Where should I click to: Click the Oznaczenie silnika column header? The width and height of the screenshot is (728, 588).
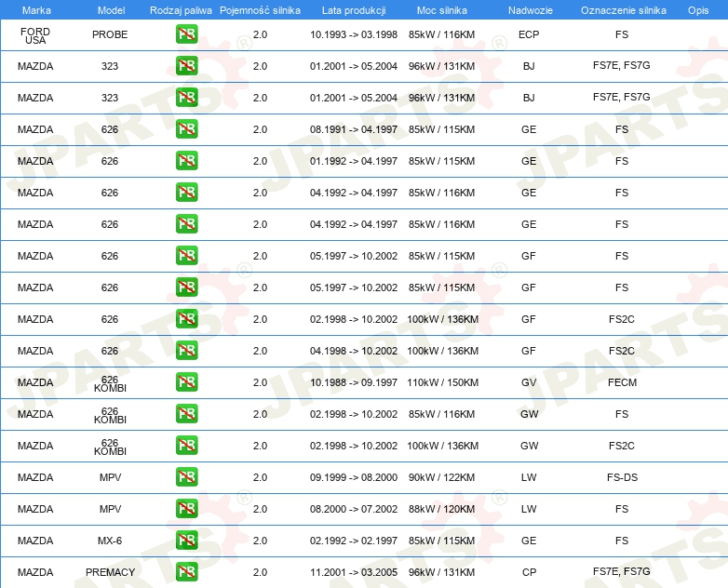(x=623, y=10)
